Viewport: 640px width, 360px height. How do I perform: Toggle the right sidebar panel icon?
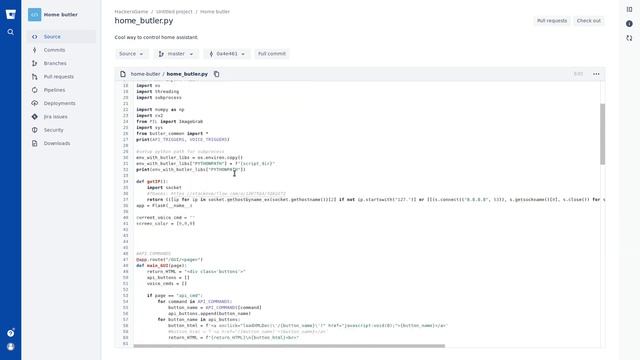point(629,9)
